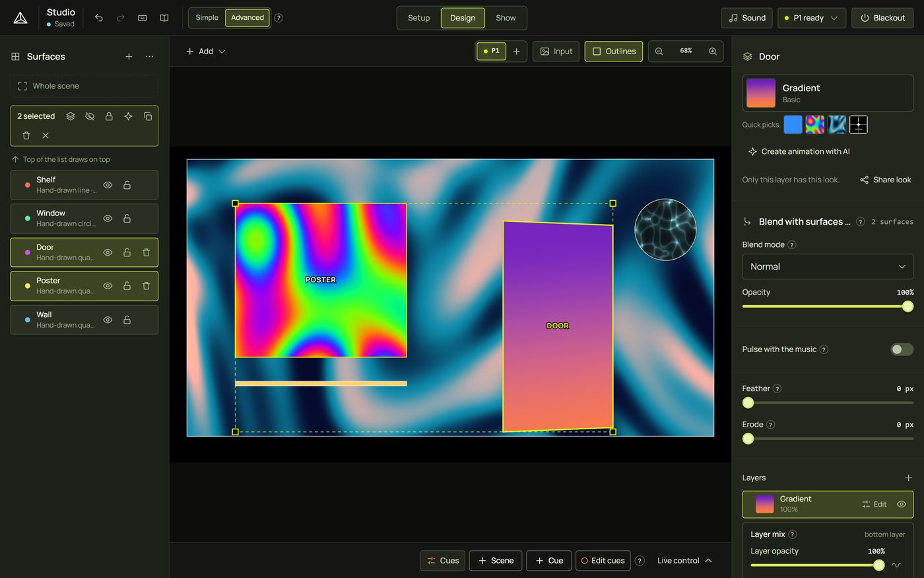Switch to the Show tab
924x578 pixels.
point(506,18)
